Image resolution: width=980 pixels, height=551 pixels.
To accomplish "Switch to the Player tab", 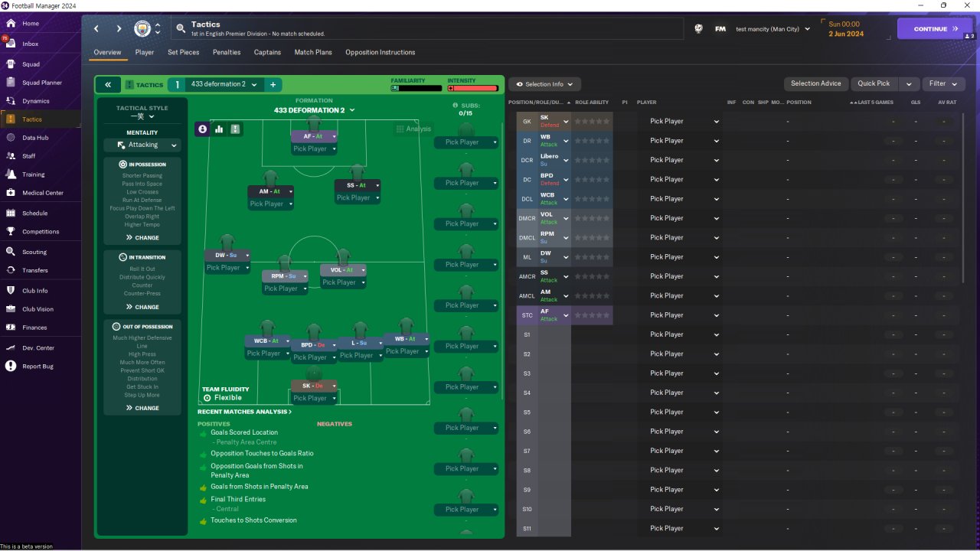I will 145,52.
